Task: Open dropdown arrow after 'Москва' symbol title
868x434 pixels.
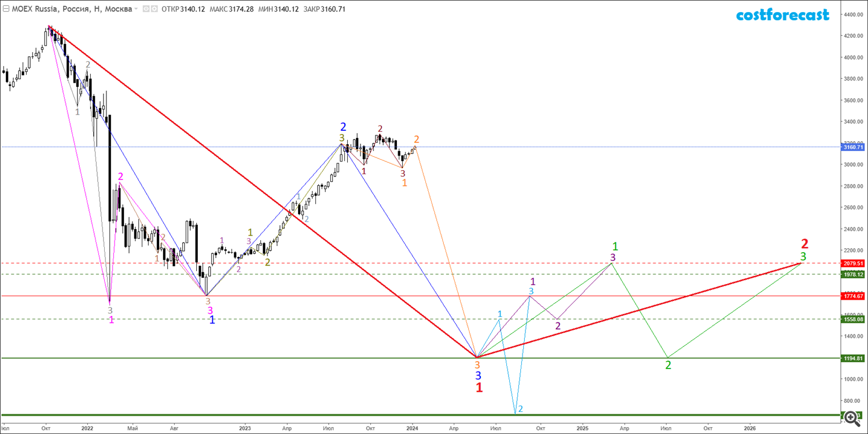Action: point(136,9)
